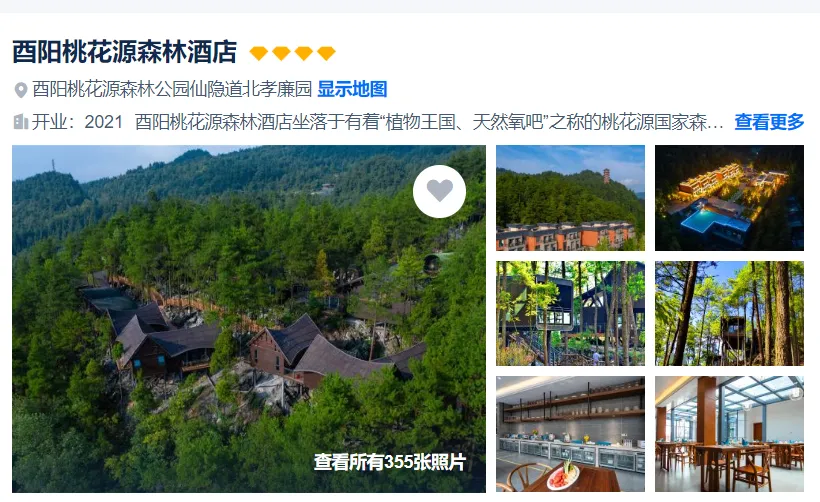
Task: Click the first diamond rating icon
Action: tap(259, 53)
